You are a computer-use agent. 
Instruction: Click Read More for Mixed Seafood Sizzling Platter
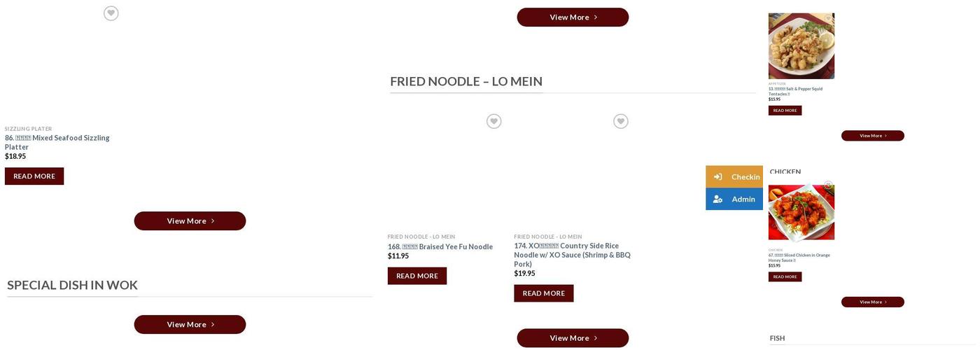tap(34, 176)
